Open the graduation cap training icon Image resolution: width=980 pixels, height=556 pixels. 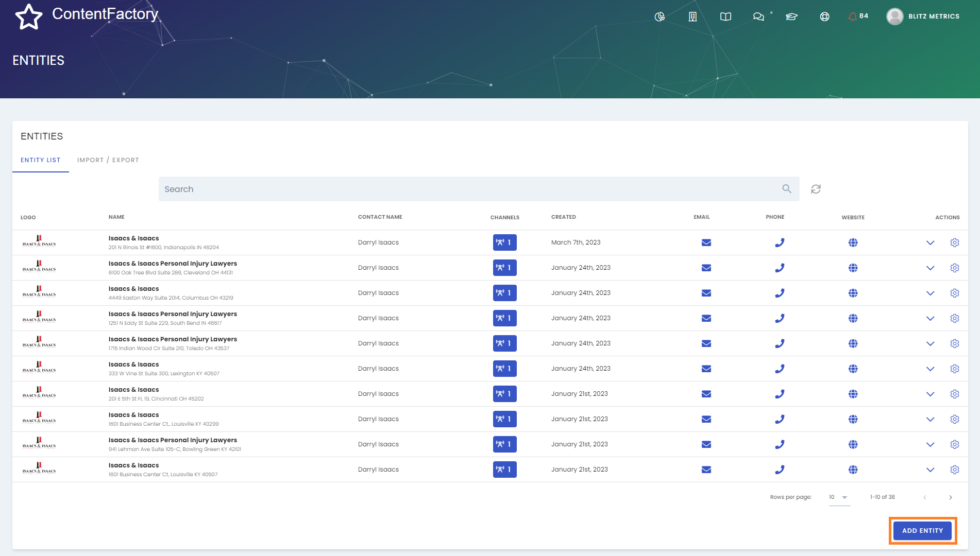pyautogui.click(x=791, y=16)
